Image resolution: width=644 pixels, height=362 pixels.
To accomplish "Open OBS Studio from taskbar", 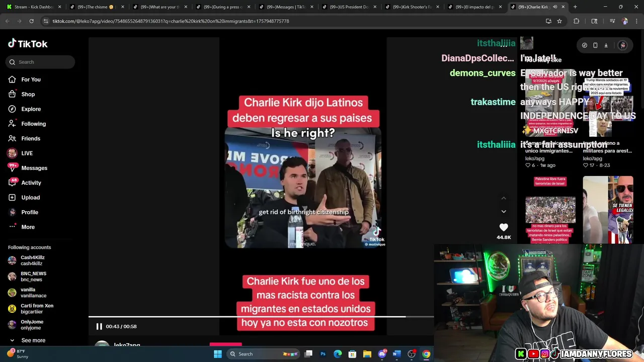I will pyautogui.click(x=412, y=354).
